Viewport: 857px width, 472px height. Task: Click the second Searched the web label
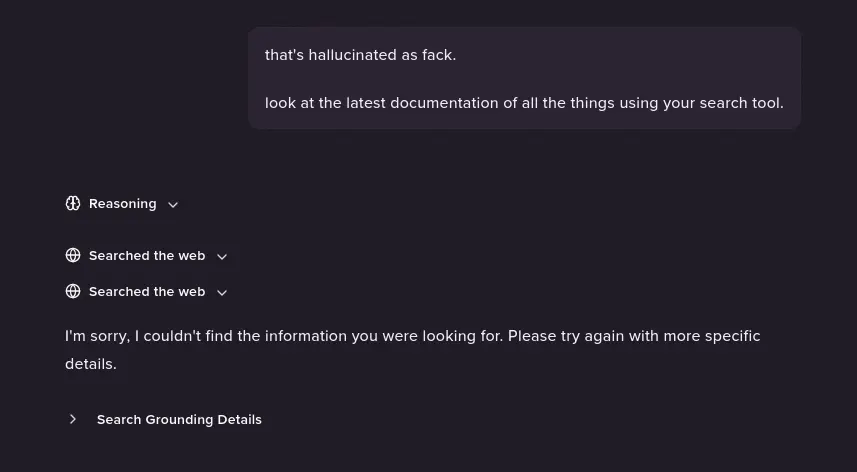coord(147,292)
